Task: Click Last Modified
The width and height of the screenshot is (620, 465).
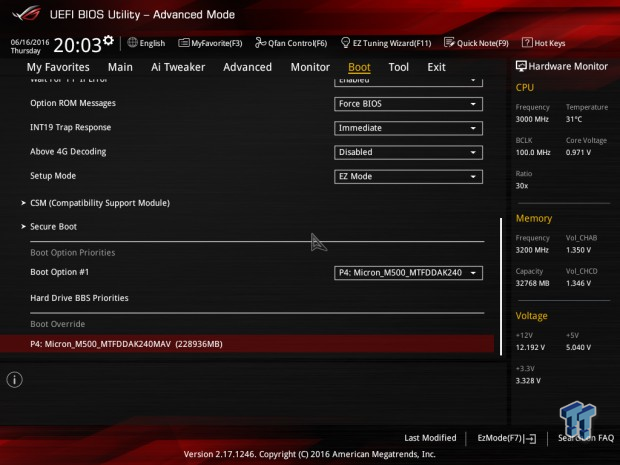Action: [430, 438]
